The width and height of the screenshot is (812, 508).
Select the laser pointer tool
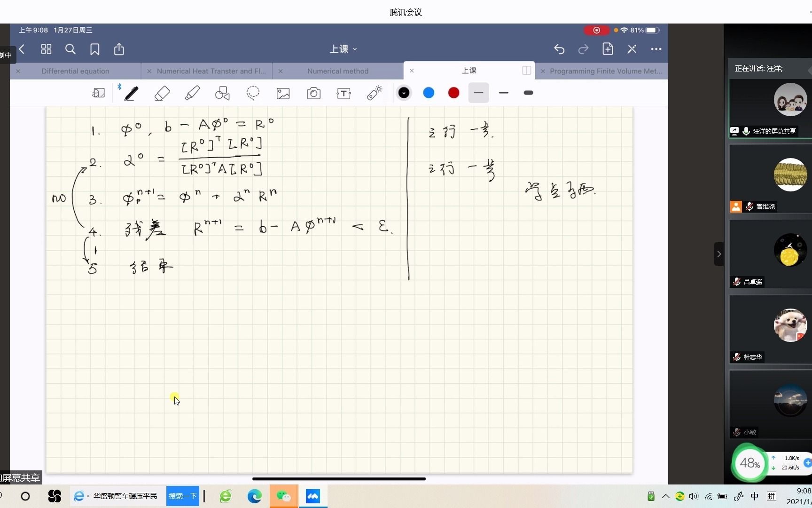coord(375,93)
